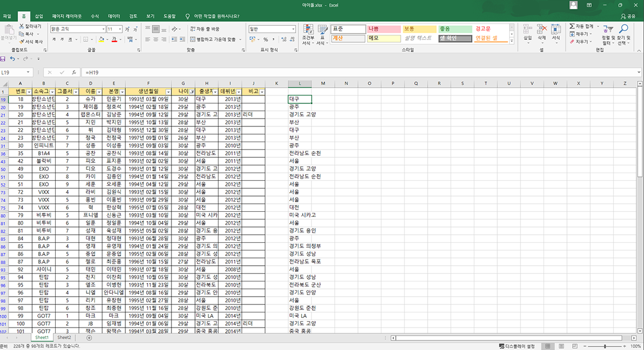The width and height of the screenshot is (644, 350).
Task: Click the Paste (붙여넣기) clipboard icon
Action: (x=8, y=30)
